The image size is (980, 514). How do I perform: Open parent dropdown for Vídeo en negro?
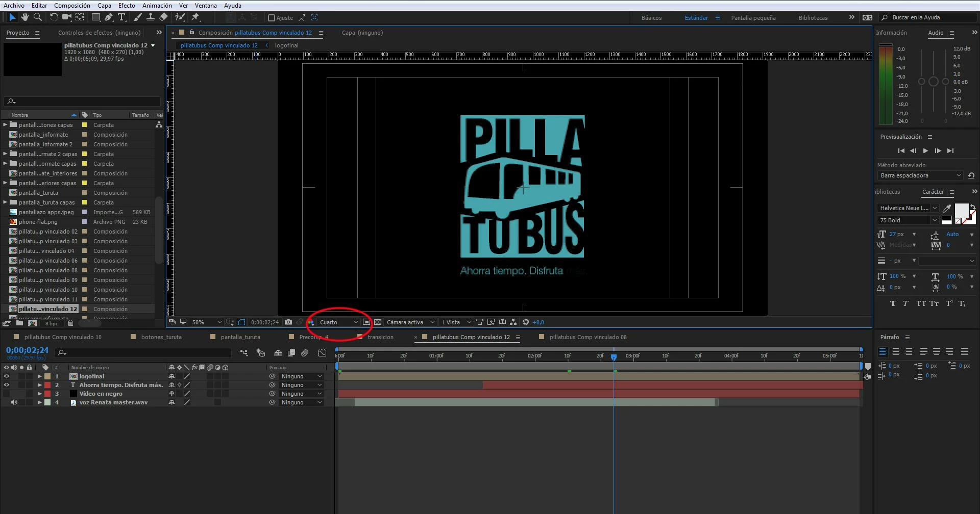[301, 394]
